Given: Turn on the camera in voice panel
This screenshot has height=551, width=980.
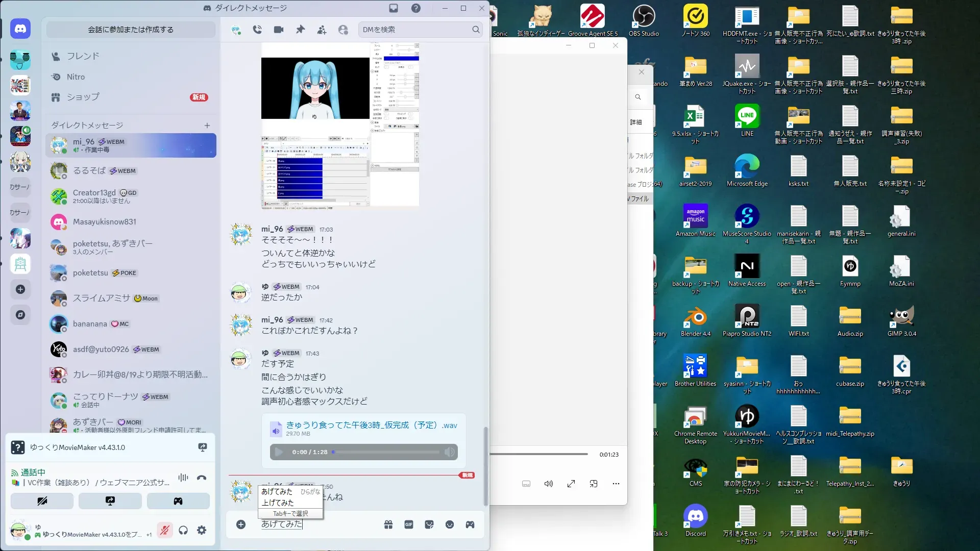Looking at the screenshot, I should pos(42,501).
